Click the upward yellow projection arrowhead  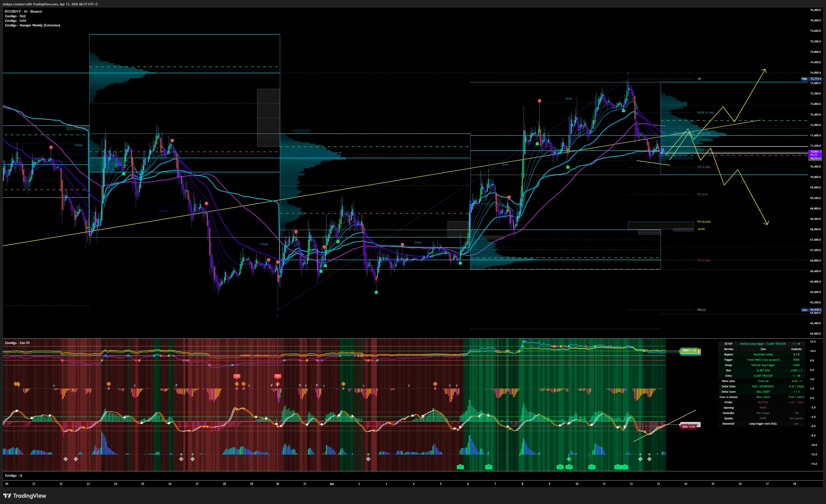click(765, 70)
